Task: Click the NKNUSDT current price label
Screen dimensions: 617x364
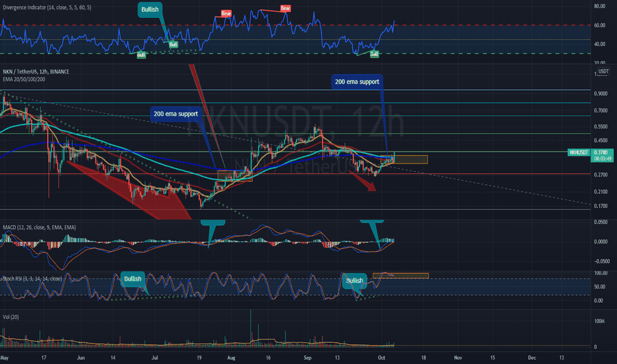Action: [x=579, y=152]
